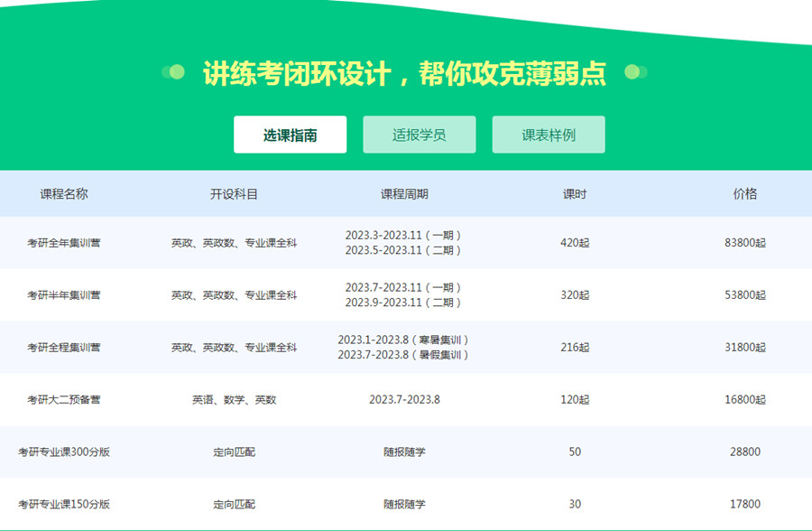
Task: Click the 83800起 price cell
Action: point(745,243)
